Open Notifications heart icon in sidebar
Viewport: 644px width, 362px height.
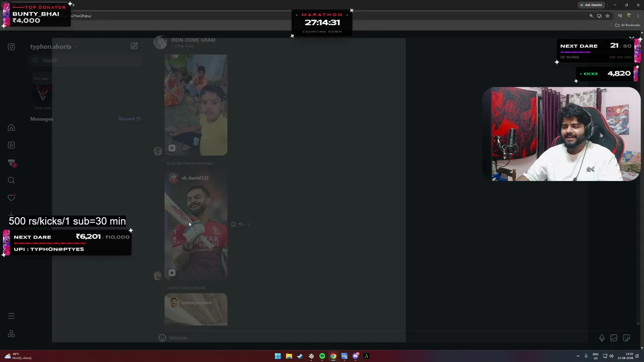pyautogui.click(x=11, y=198)
